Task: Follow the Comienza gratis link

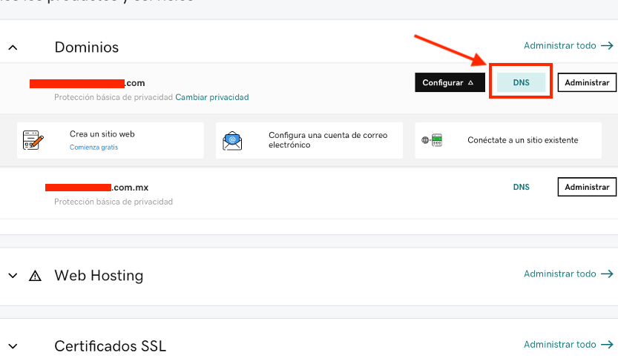Action: coord(93,147)
